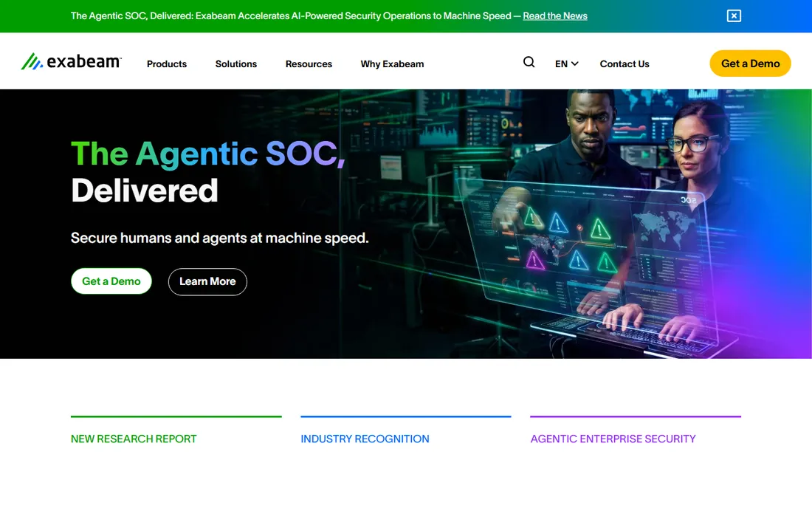Open the Solutions menu

tap(236, 63)
